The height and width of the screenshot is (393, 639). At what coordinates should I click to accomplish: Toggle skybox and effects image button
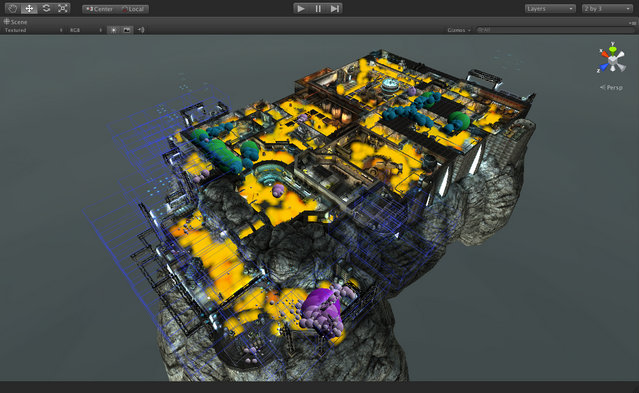click(127, 30)
